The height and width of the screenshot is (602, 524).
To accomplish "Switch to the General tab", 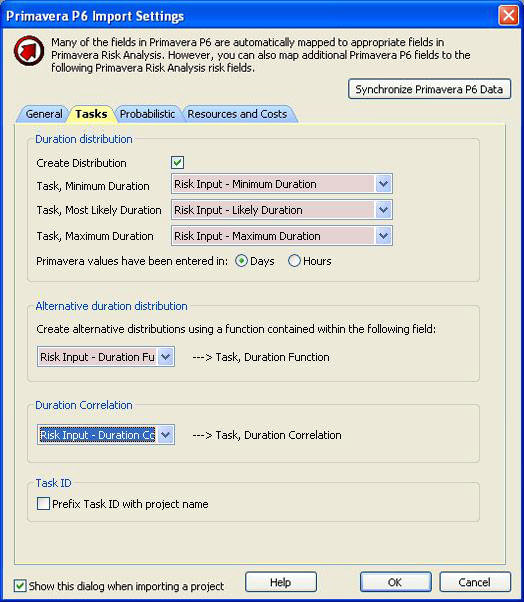I will click(x=43, y=114).
